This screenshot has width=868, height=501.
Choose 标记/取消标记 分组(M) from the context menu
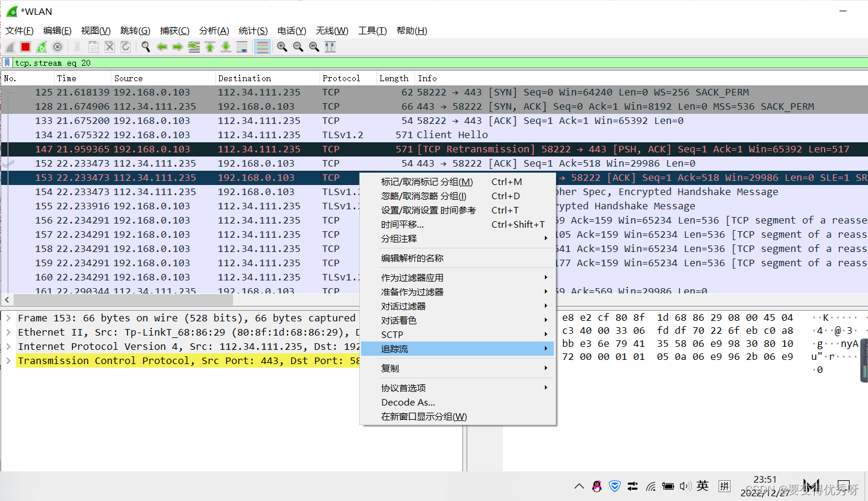coord(458,182)
